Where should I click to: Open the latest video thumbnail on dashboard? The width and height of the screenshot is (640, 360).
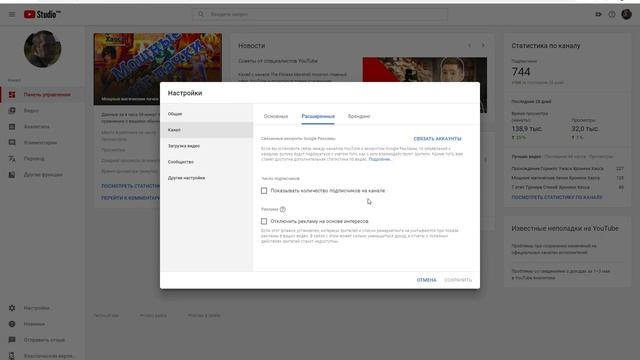click(158, 69)
